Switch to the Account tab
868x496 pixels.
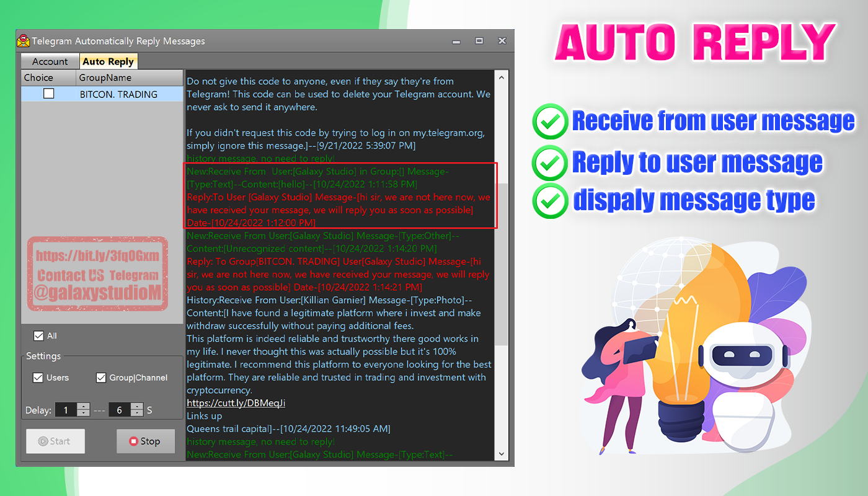pos(50,61)
